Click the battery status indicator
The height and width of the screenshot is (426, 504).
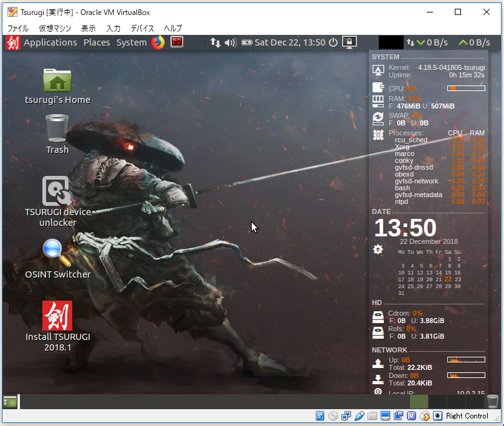[247, 42]
